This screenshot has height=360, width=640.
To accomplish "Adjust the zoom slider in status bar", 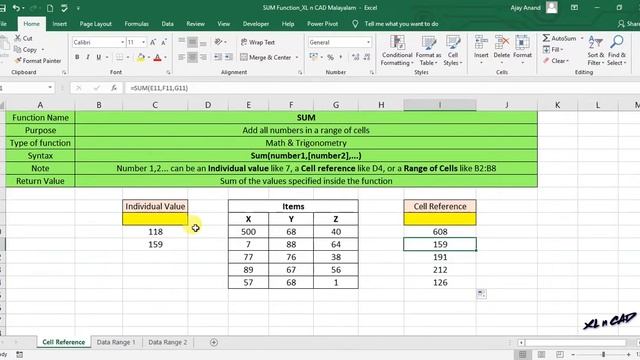I will click(x=603, y=355).
